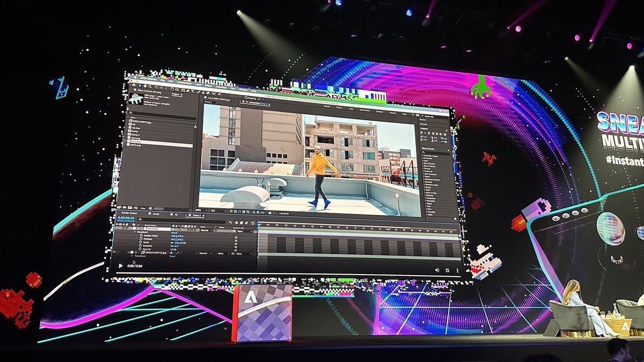644x362 pixels.
Task: Toggle the Opacity stopwatch
Action: coord(141,249)
